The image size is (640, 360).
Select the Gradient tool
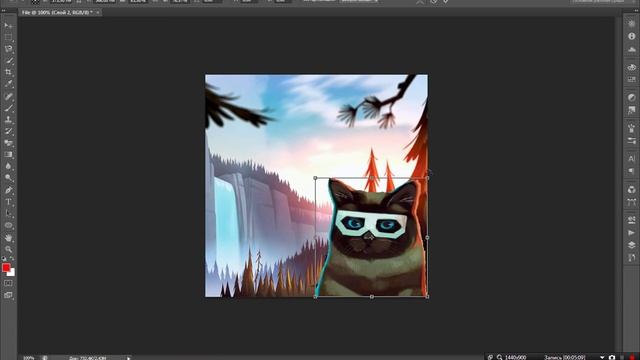pos(8,155)
